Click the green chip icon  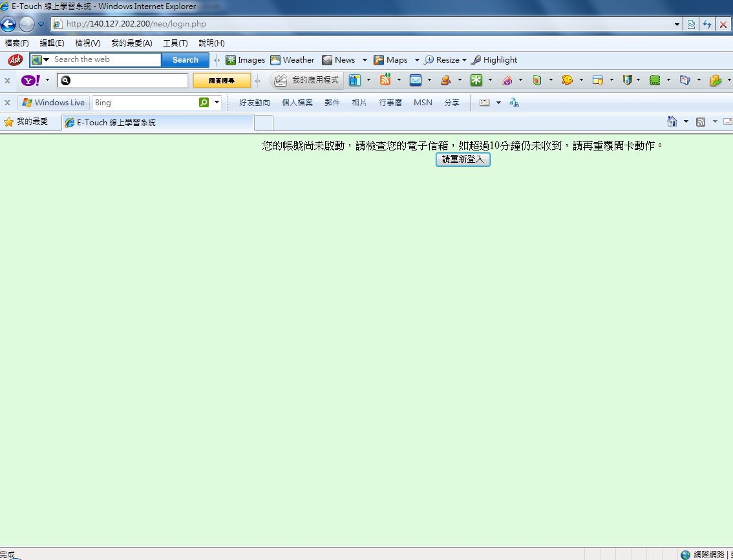tap(654, 80)
